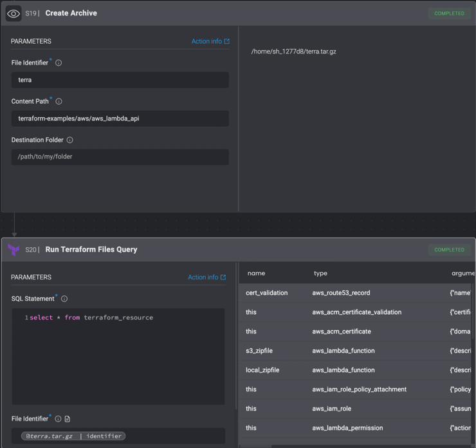The height and width of the screenshot is (448, 476).
Task: Edit the File Identifier field containing terra
Action: pyautogui.click(x=120, y=80)
